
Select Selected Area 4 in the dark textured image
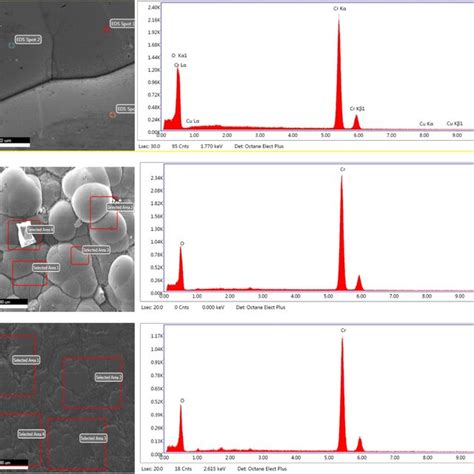31,434
